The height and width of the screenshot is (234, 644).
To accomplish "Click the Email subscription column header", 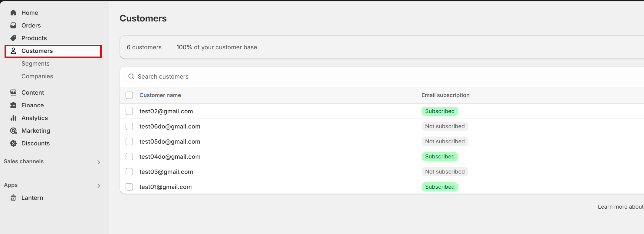I will point(445,95).
